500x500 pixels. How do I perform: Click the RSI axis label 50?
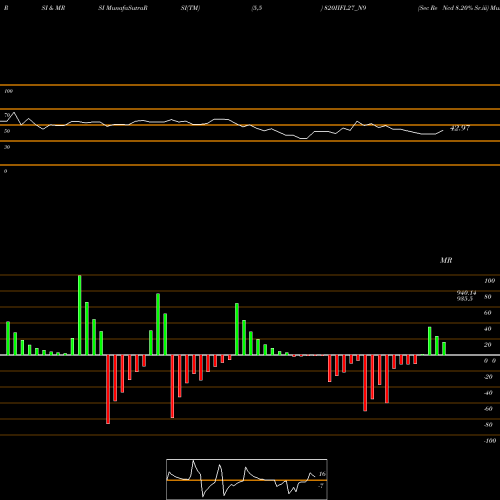7,131
